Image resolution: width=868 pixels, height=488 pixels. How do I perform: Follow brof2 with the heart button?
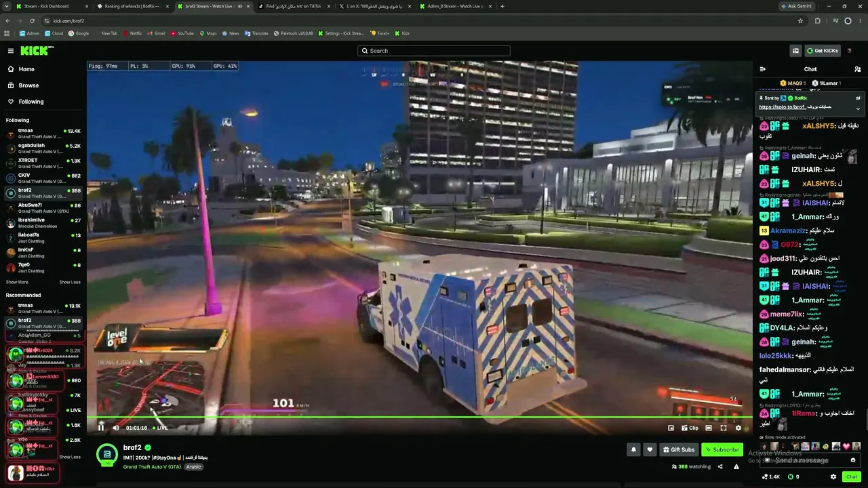(650, 449)
